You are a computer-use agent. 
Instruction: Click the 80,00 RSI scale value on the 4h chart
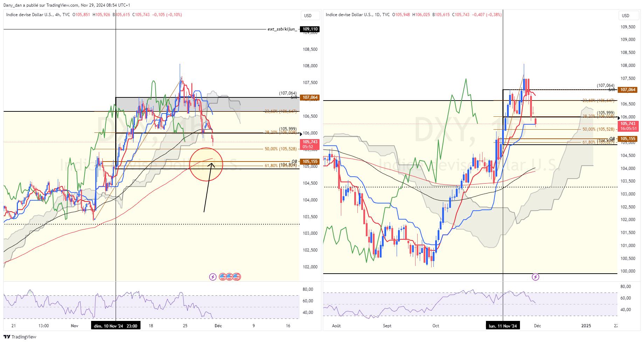[x=308, y=289]
